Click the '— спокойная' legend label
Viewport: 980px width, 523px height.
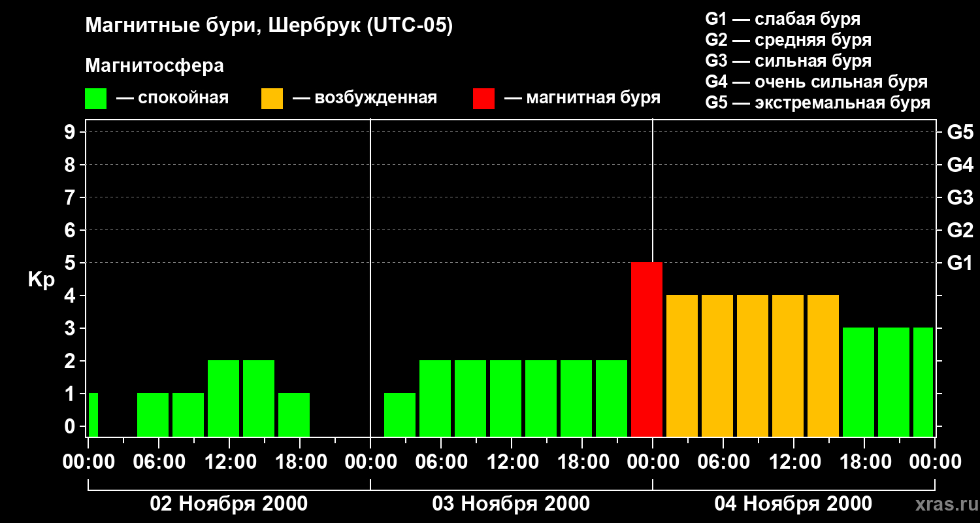pos(172,98)
